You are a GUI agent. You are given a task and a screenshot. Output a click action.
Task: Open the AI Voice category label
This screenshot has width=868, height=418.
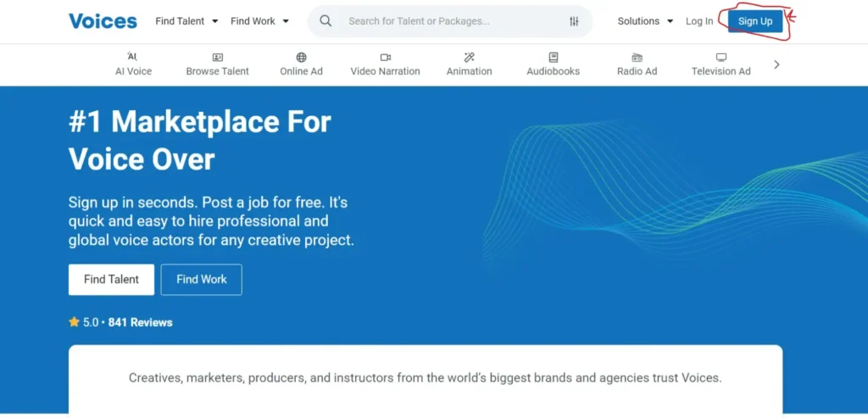[x=133, y=71]
